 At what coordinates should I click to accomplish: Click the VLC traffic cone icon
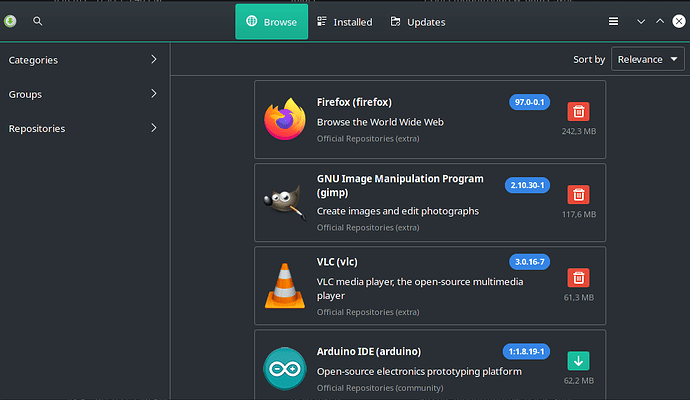[x=285, y=286]
